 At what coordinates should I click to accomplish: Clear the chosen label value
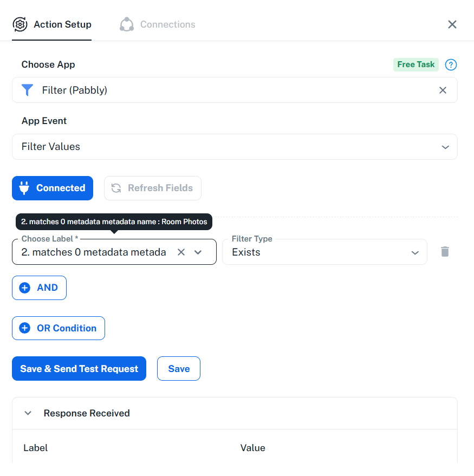coord(181,252)
